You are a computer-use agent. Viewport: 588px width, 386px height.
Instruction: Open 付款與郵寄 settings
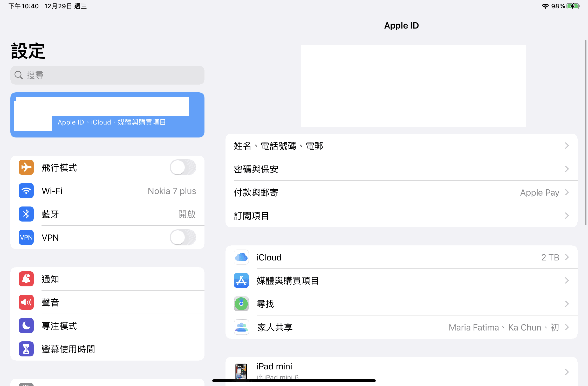click(x=401, y=192)
